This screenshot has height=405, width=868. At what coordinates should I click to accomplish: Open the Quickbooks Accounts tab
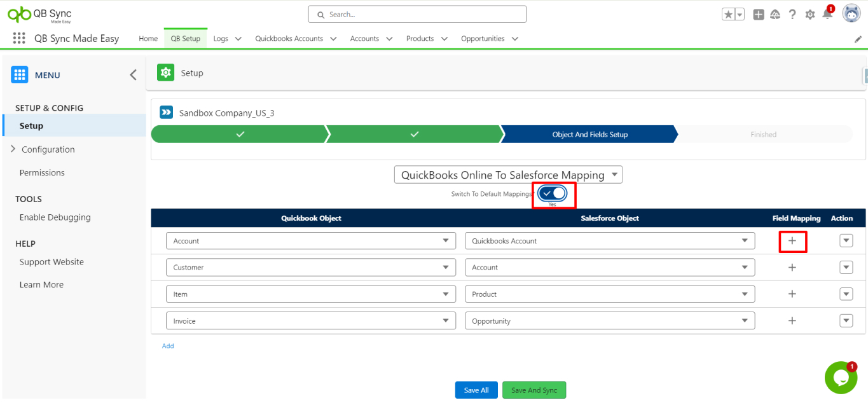click(x=289, y=39)
